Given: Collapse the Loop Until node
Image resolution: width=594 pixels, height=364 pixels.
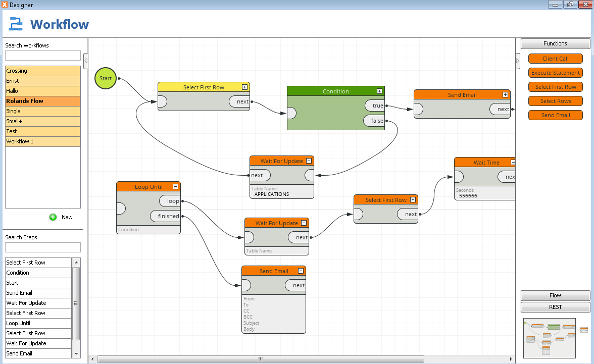Looking at the screenshot, I should point(175,187).
